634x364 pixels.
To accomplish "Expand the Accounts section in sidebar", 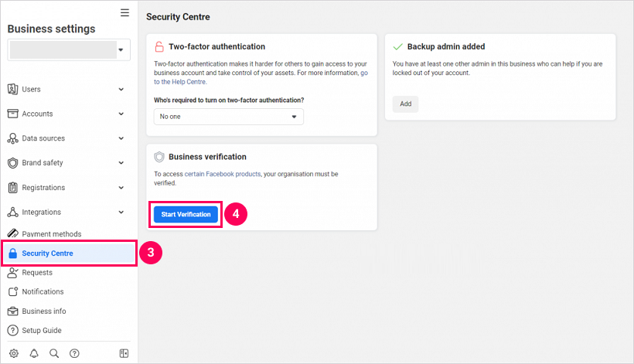I will click(121, 114).
